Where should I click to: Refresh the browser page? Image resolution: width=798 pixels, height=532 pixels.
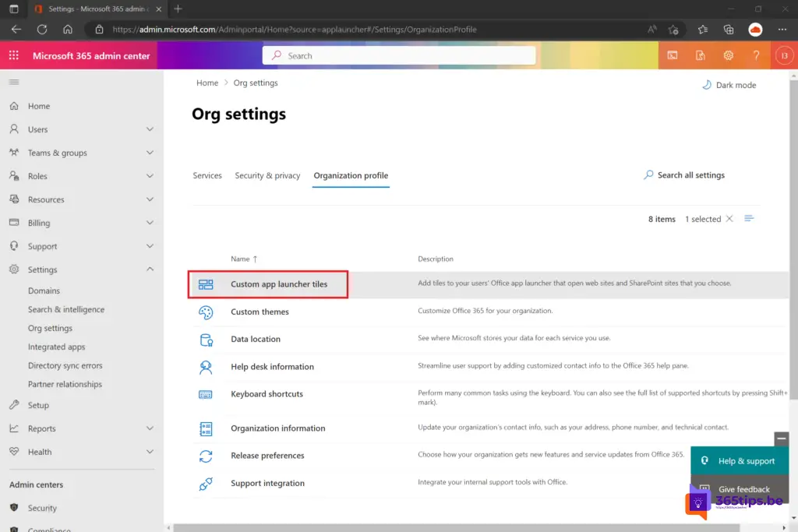(42, 30)
